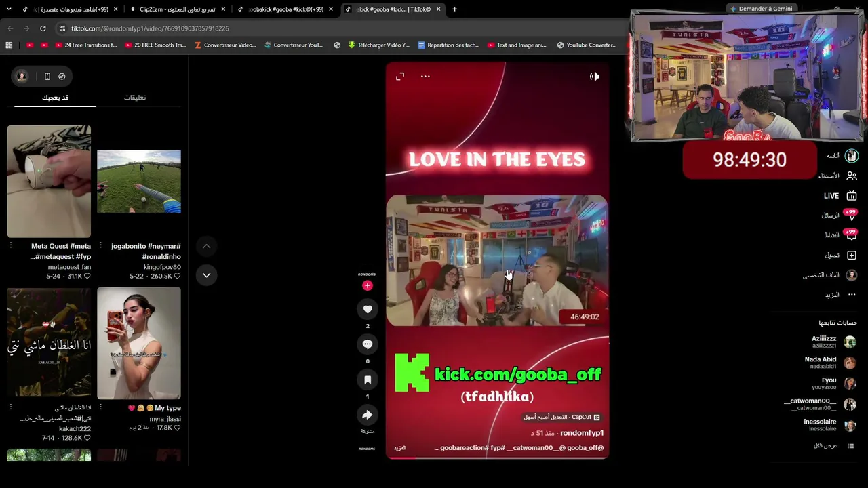The width and height of the screenshot is (868, 488).
Task: Click the myra_jlassi username under thumbnail
Action: (x=165, y=419)
